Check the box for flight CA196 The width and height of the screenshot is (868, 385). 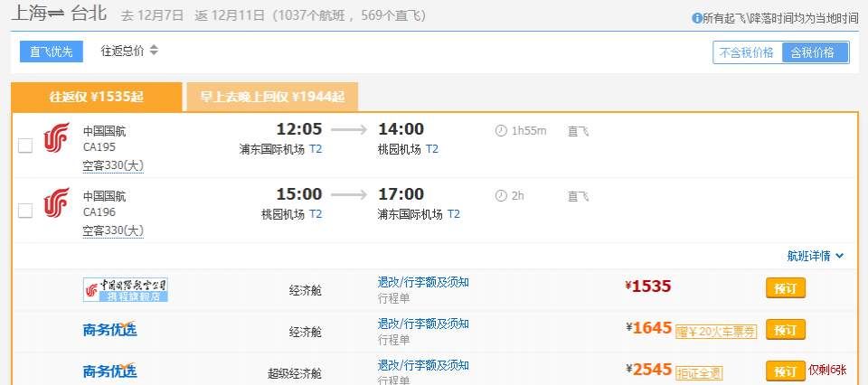(25, 211)
